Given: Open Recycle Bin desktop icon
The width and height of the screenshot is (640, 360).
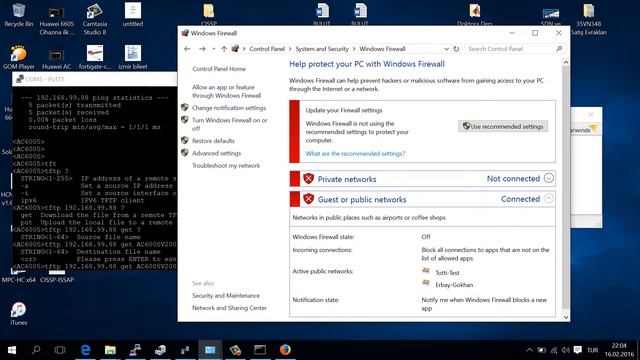Looking at the screenshot, I should point(18,15).
